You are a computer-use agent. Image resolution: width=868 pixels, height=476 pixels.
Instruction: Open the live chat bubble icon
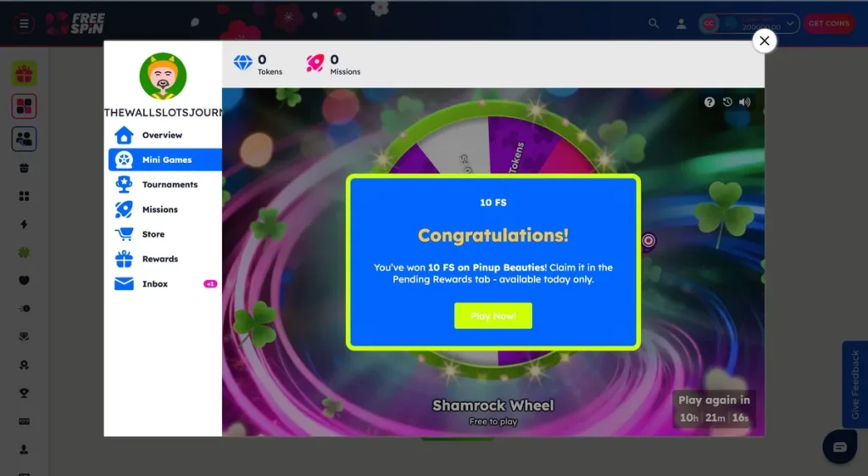click(x=839, y=447)
